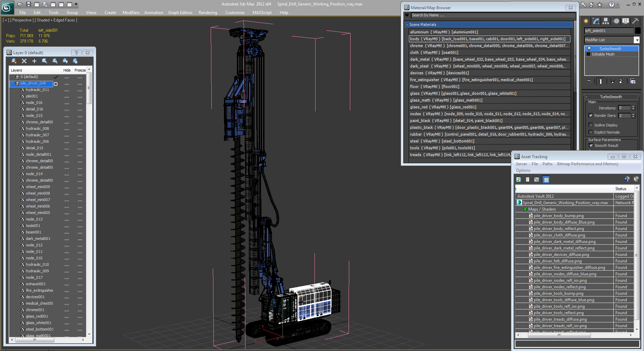The height and width of the screenshot is (351, 644).
Task: Toggle Smooth Result checkbox
Action: pyautogui.click(x=591, y=146)
